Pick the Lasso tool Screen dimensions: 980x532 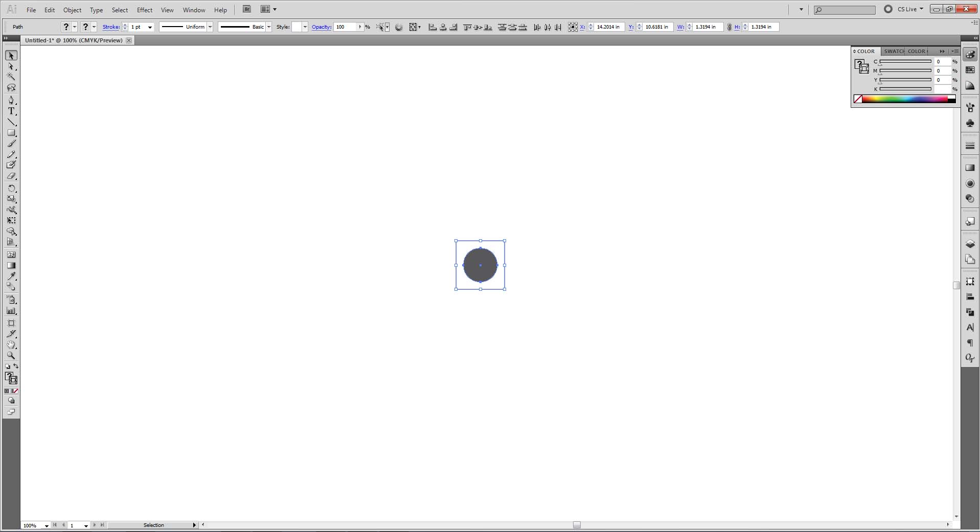(11, 88)
